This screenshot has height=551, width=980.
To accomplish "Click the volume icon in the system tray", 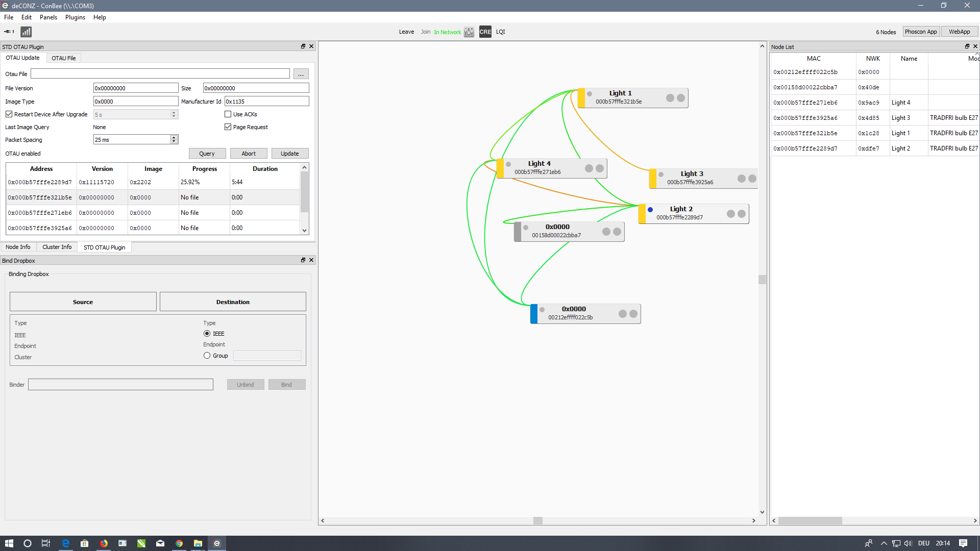I will (x=908, y=543).
